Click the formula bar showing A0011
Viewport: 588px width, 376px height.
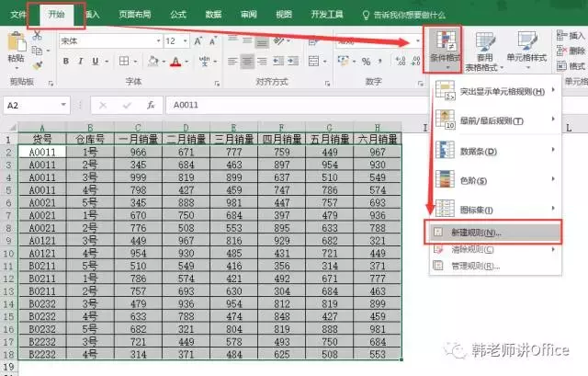(x=296, y=105)
